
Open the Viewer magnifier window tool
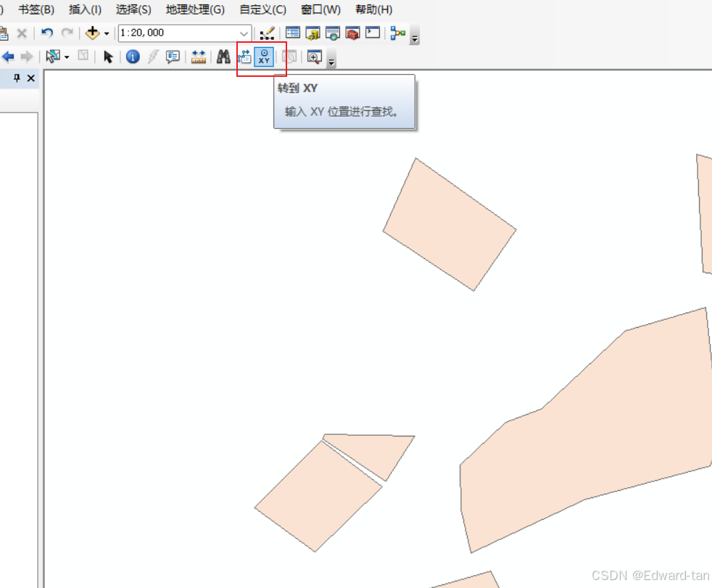[313, 57]
